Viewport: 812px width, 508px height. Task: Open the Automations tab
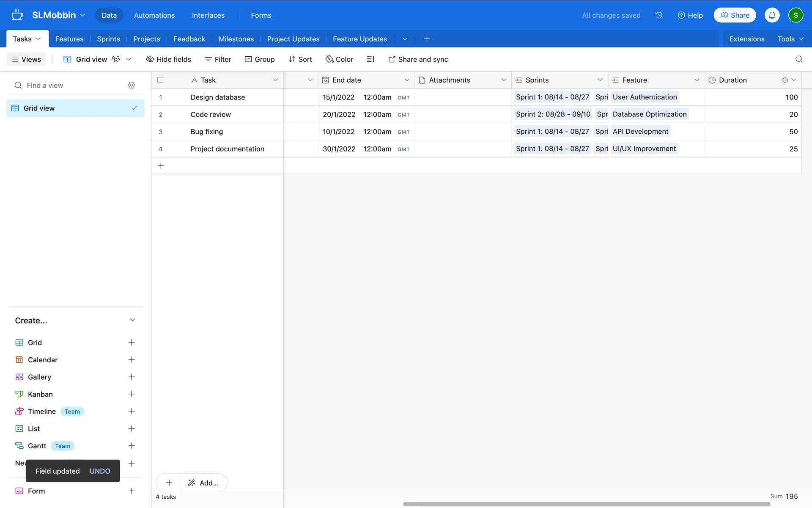154,15
